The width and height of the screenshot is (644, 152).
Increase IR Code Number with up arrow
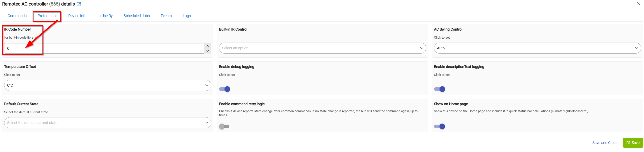click(x=207, y=46)
